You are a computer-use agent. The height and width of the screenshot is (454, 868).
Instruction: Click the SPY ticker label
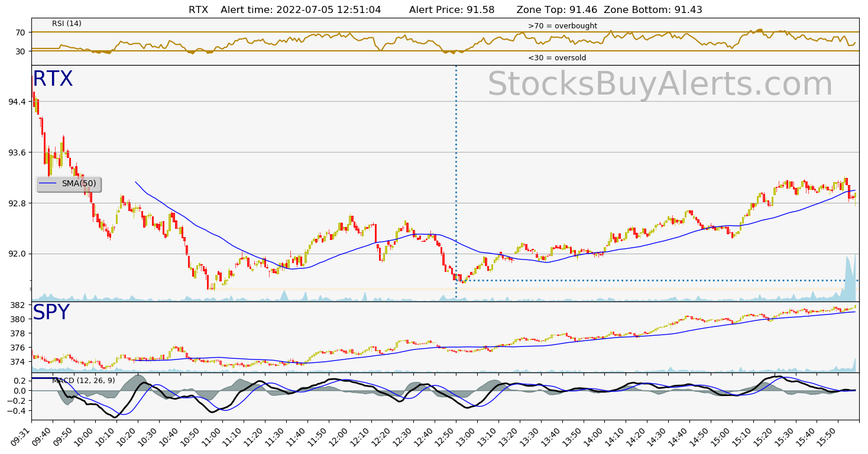tap(51, 313)
